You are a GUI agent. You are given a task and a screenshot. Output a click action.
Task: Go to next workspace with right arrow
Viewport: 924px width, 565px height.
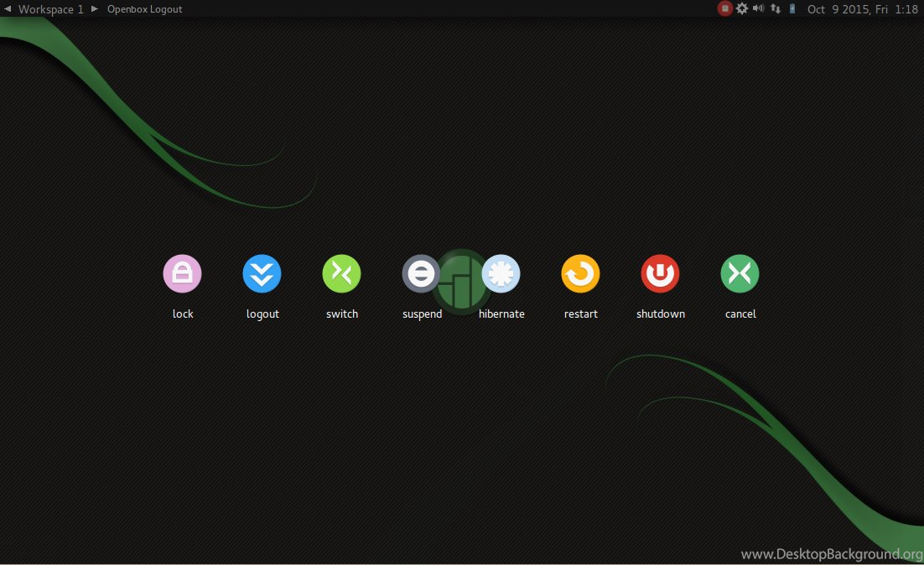click(94, 9)
